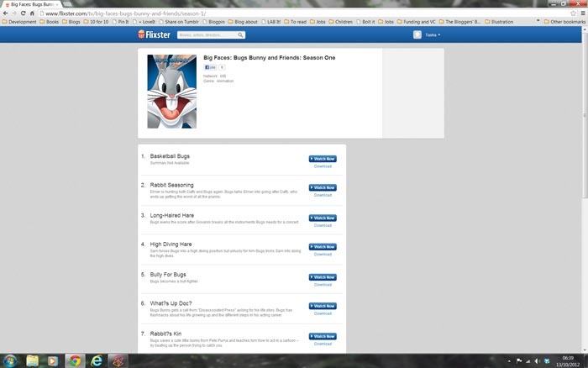Open the 10 for 10 bookmarks folder
This screenshot has height=368, width=588.
tap(96, 22)
